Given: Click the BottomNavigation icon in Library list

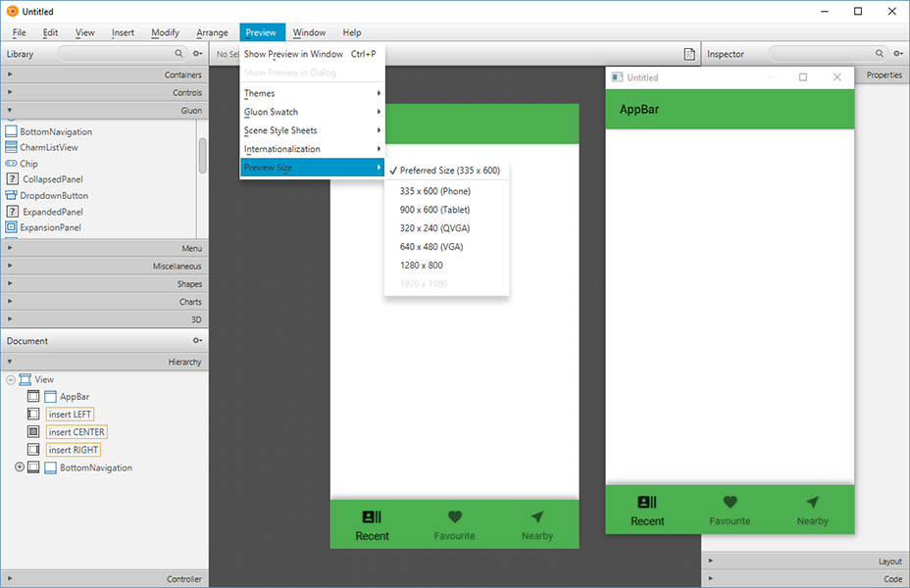Looking at the screenshot, I should click(x=11, y=131).
